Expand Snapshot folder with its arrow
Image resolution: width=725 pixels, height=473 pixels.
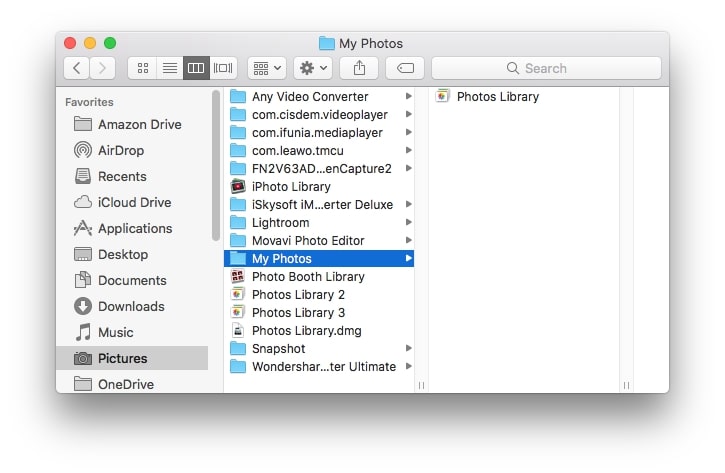[x=408, y=348]
